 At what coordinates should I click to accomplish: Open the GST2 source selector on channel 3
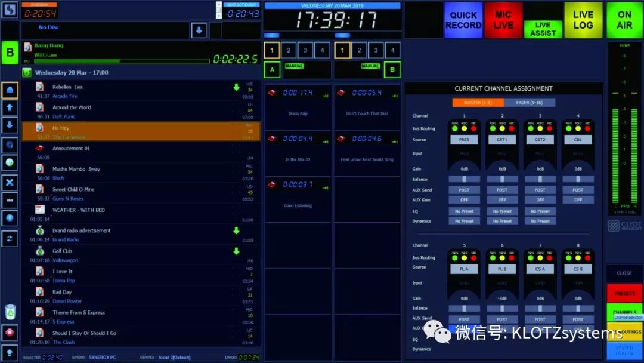540,140
